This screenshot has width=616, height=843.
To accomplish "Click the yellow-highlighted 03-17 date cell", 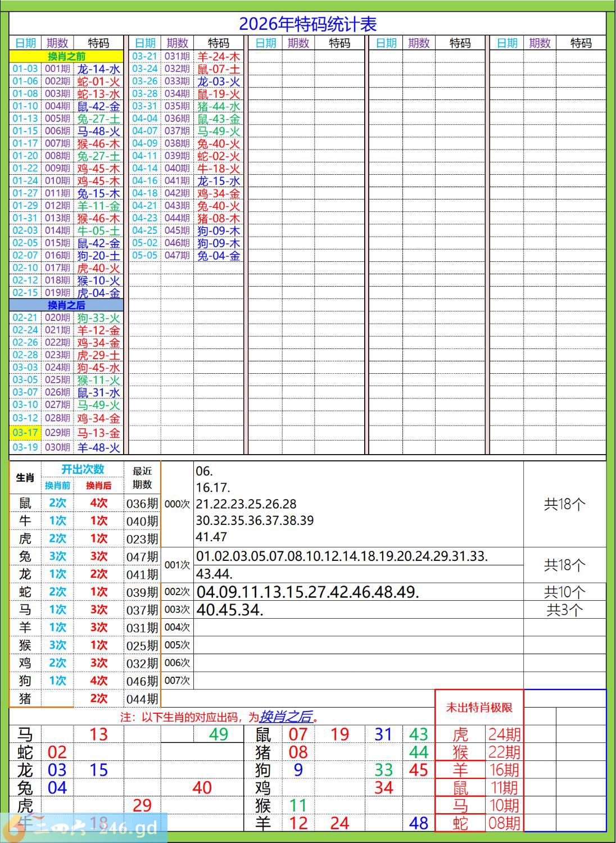I will coord(25,433).
